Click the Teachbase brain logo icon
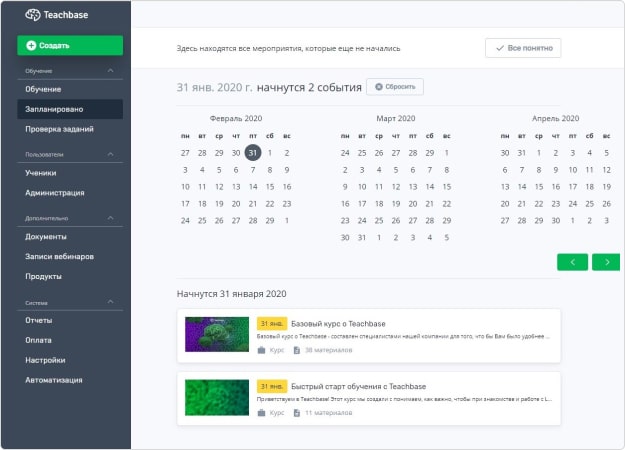 click(33, 15)
